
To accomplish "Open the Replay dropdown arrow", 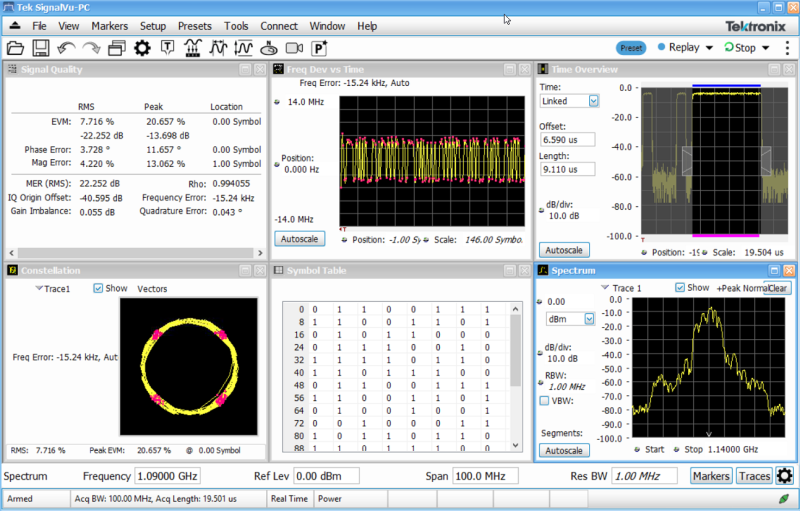I will pyautogui.click(x=709, y=48).
